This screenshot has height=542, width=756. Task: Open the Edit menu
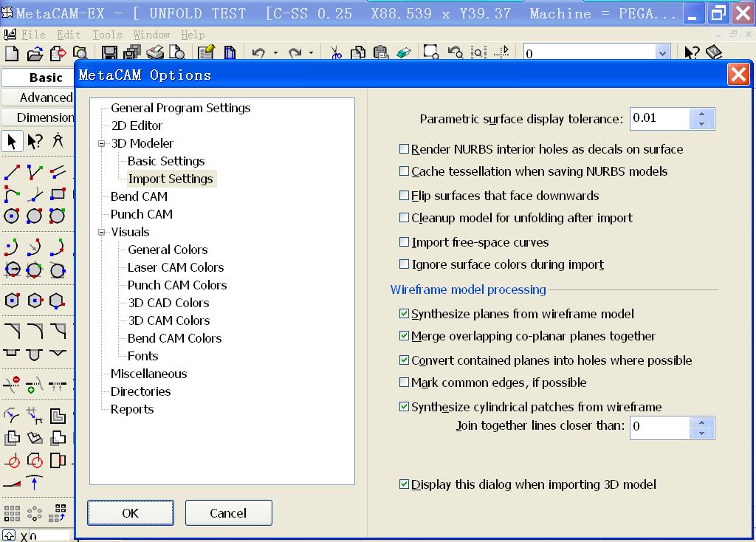[x=69, y=35]
